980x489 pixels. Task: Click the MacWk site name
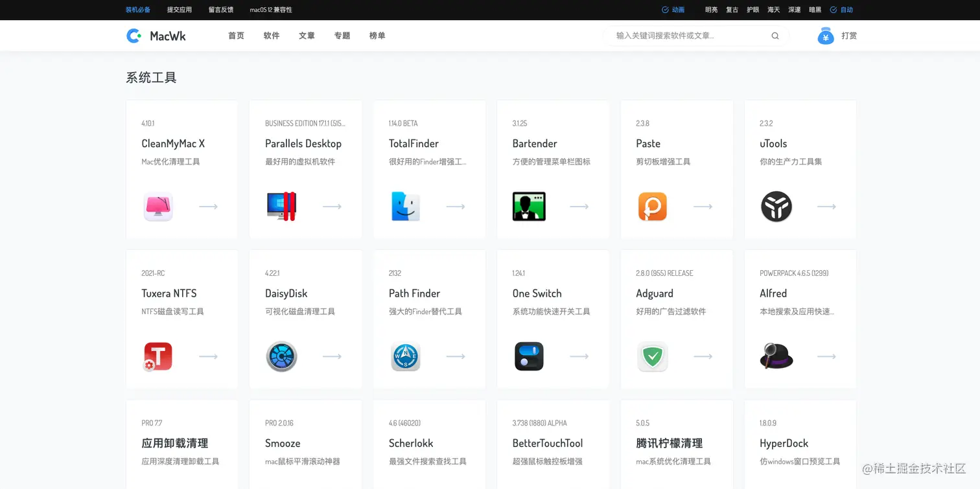coord(168,36)
